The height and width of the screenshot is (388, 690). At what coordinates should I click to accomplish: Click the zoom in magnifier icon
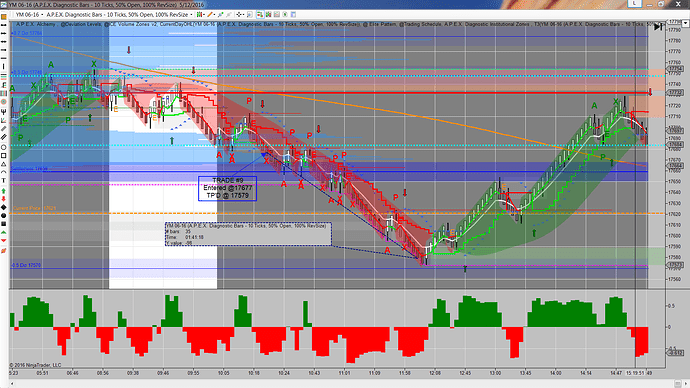coord(221,15)
